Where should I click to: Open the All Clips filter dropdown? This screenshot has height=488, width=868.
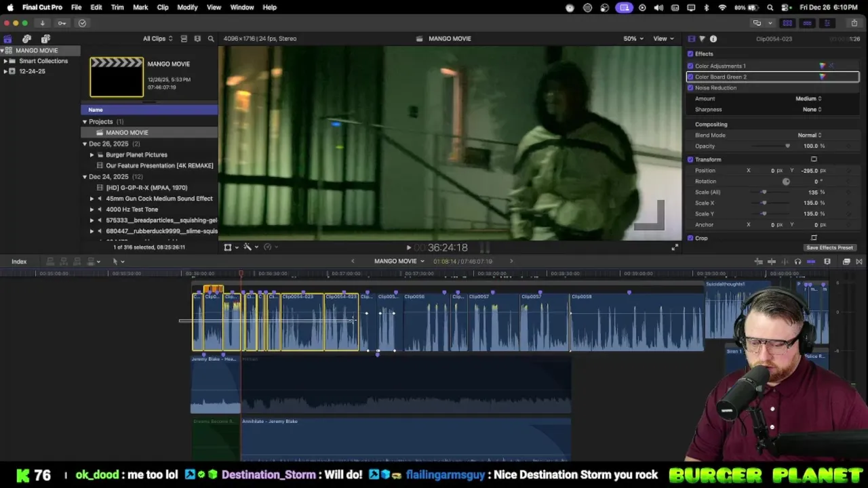[157, 39]
